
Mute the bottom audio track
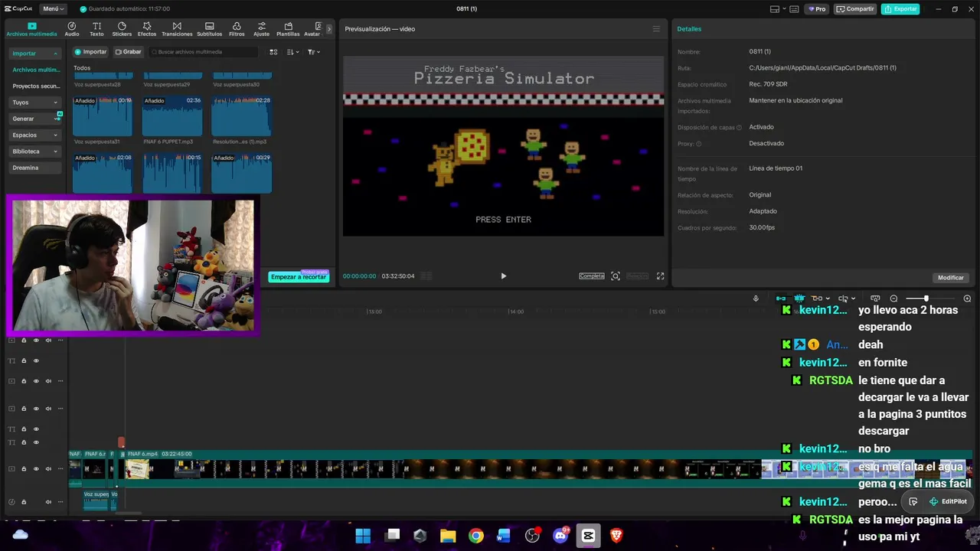click(x=48, y=502)
